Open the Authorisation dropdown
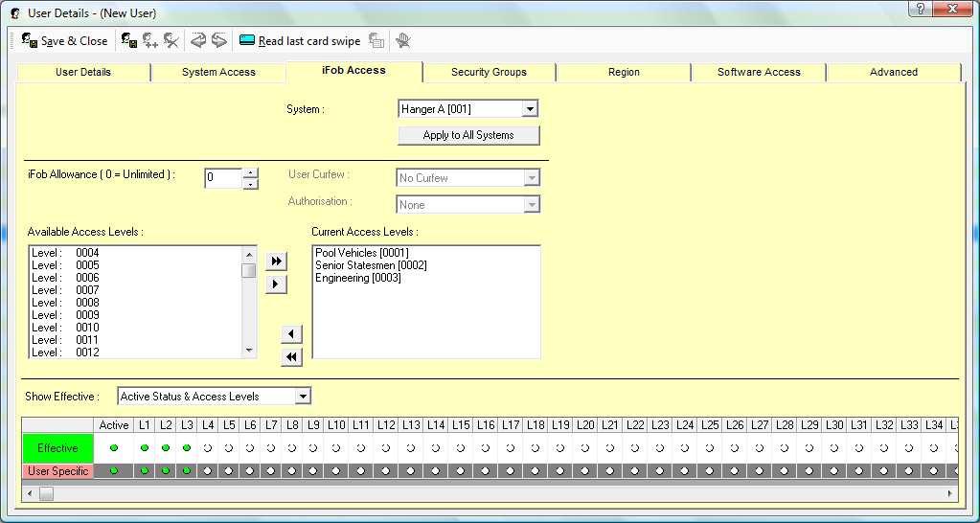 tap(532, 205)
